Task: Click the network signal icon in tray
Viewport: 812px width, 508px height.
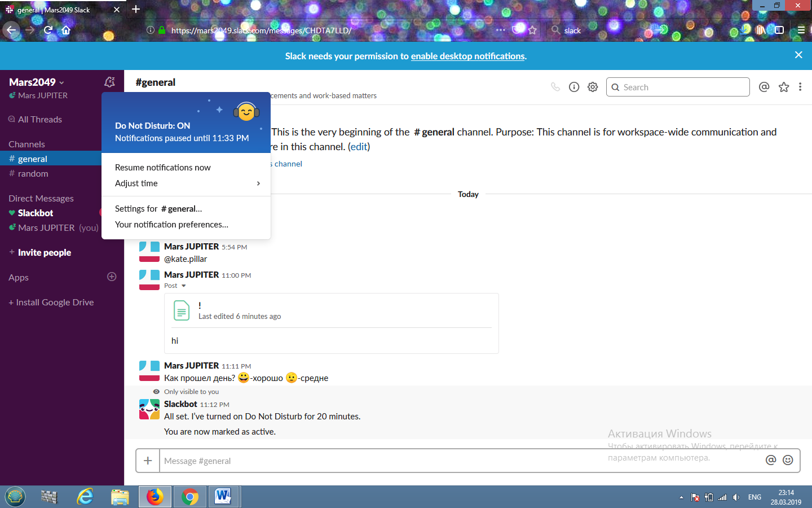Action: 722,497
